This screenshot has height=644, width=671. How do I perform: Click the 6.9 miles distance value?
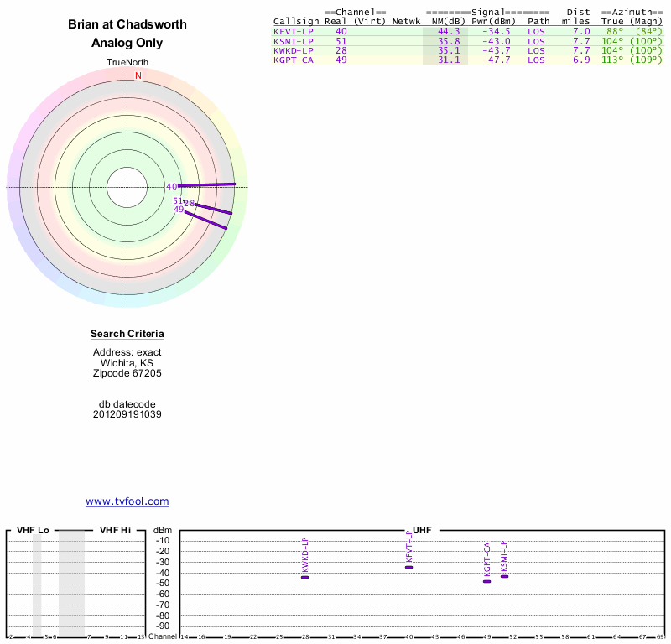(581, 60)
